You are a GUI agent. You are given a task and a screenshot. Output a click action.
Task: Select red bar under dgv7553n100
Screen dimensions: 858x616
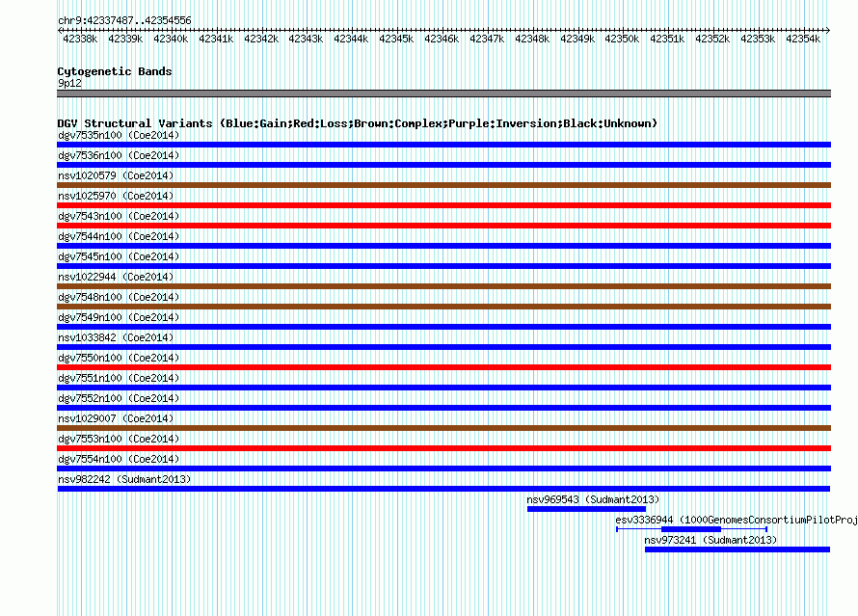(x=443, y=448)
